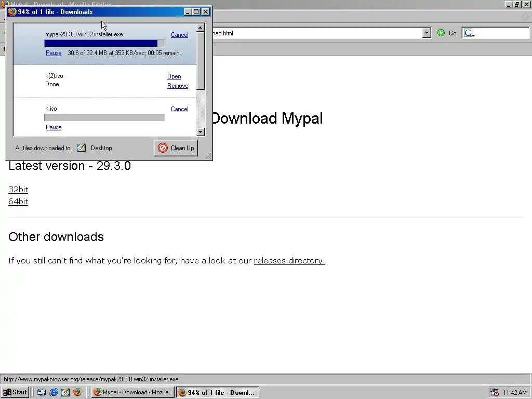Open the 32bit download link
The height and width of the screenshot is (399, 532).
18,189
